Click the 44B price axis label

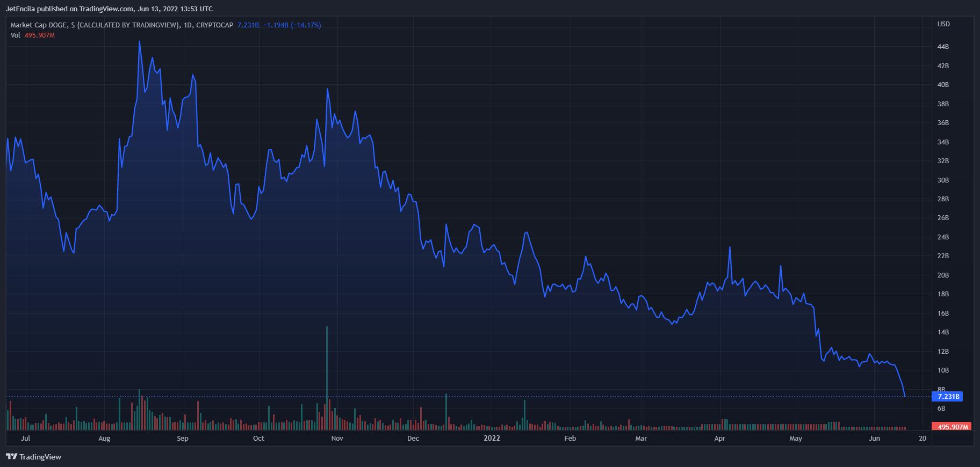(943, 47)
